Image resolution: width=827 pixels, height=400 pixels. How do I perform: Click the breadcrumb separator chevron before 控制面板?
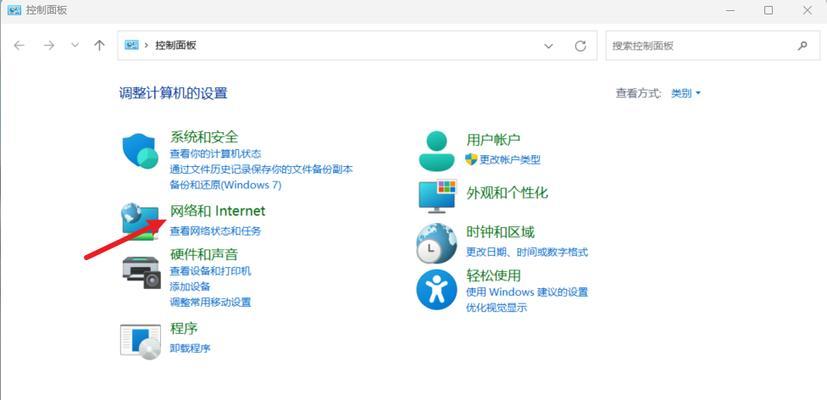pyautogui.click(x=146, y=45)
